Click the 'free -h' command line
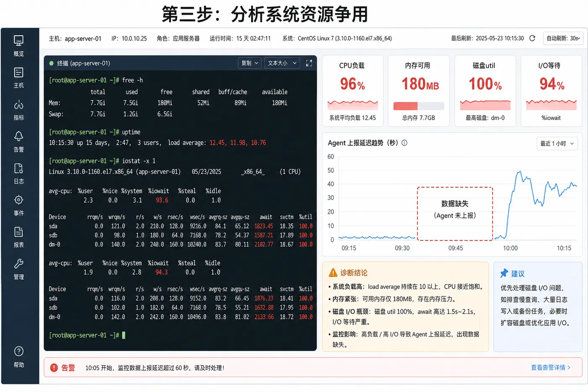The image size is (588, 392). tap(96, 80)
